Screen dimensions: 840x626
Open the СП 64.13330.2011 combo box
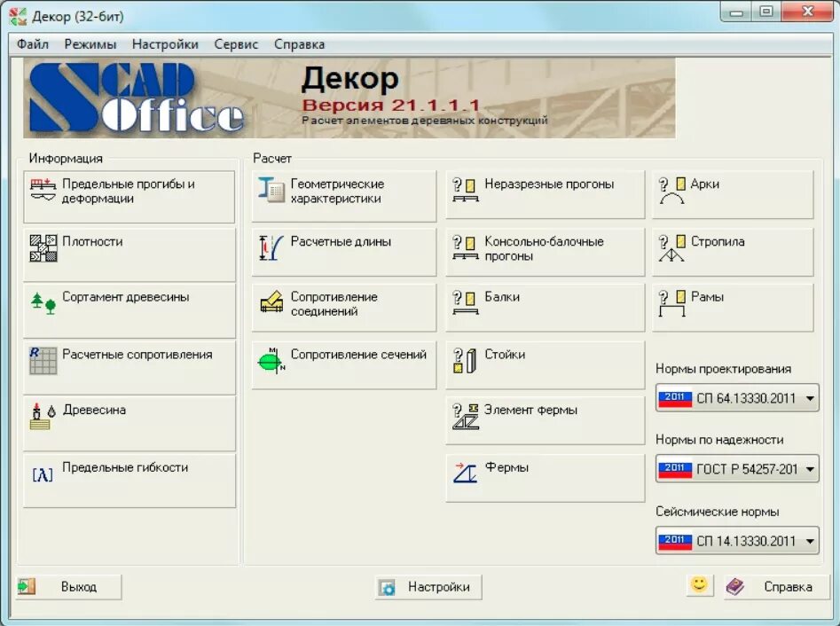[737, 398]
